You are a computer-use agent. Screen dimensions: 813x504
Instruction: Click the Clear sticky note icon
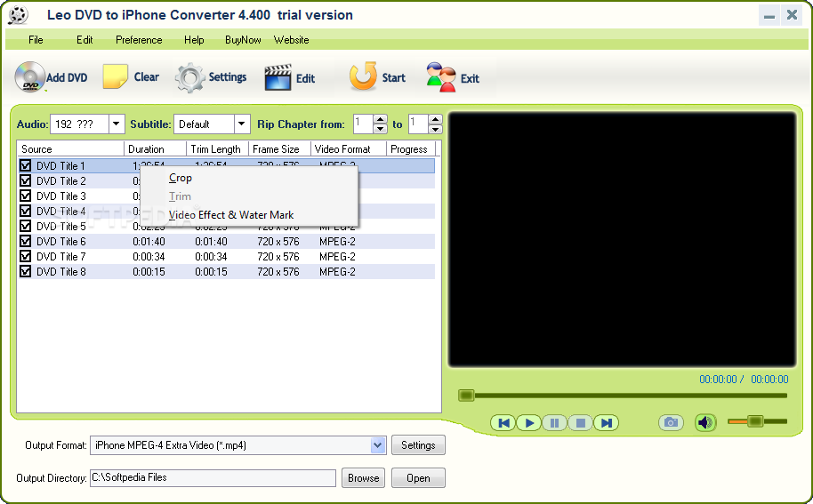click(115, 76)
